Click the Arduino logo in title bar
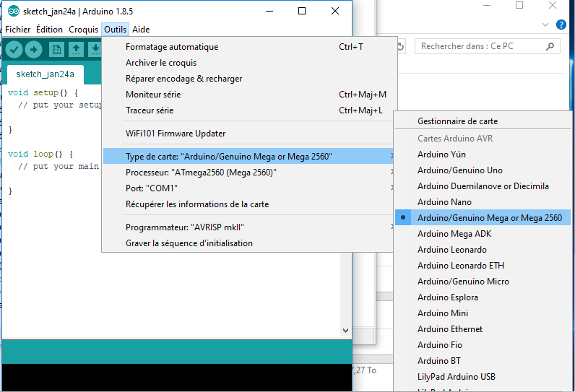Screen dimensions: 575x392 pos(14,12)
